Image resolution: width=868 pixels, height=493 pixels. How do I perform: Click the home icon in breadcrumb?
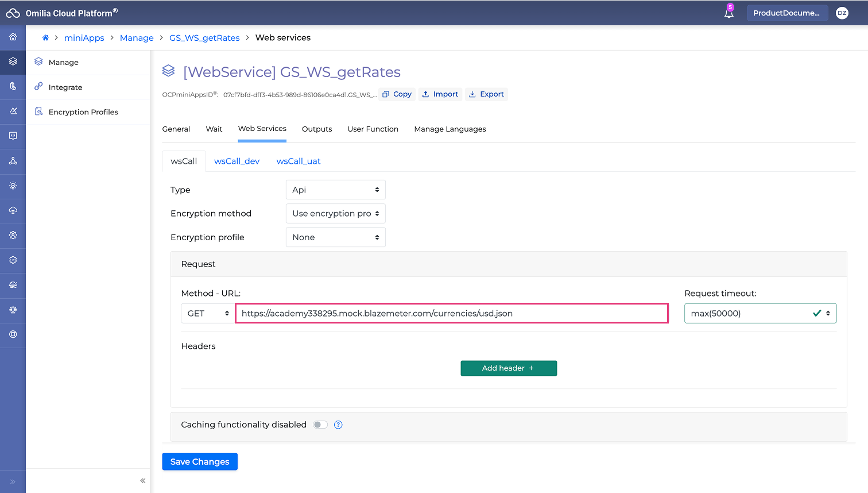pos(45,38)
